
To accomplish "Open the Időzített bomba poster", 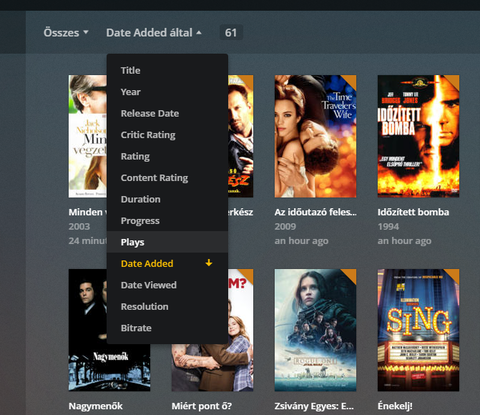I will (418, 136).
